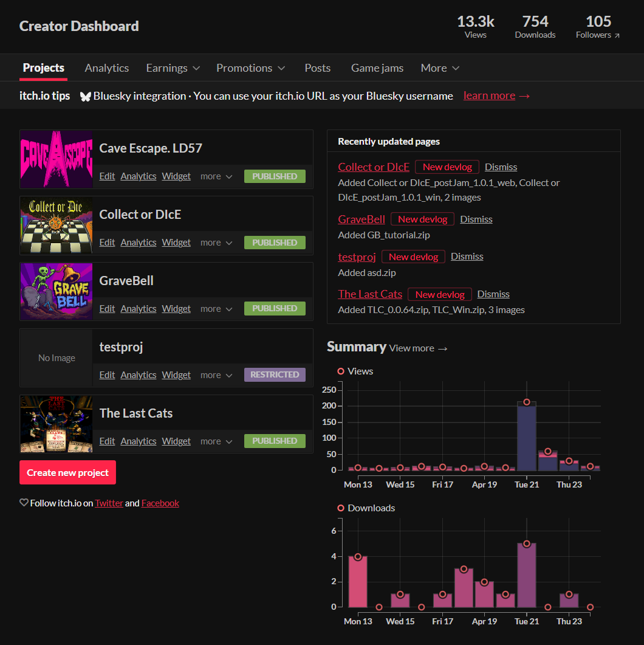Image resolution: width=644 pixels, height=645 pixels.
Task: Dismiss The Last Cats update notice
Action: (x=493, y=294)
